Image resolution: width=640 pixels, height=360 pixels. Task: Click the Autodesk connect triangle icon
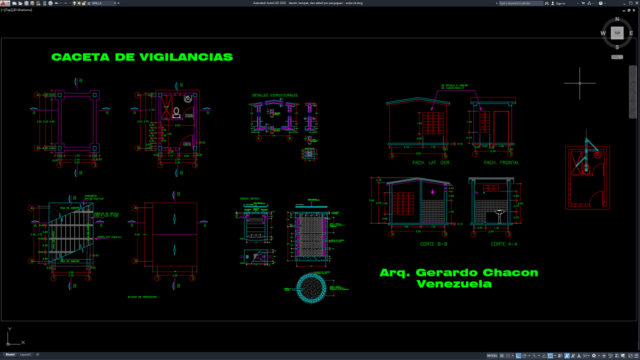[x=589, y=3]
